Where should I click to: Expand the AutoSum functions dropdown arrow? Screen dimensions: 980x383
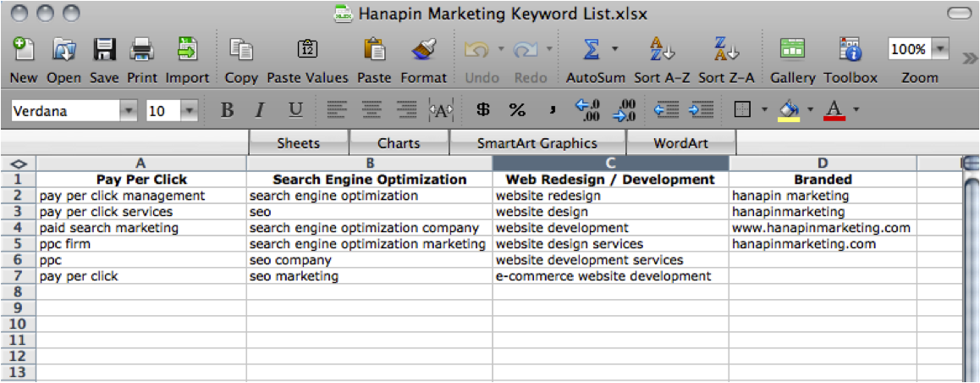(615, 48)
